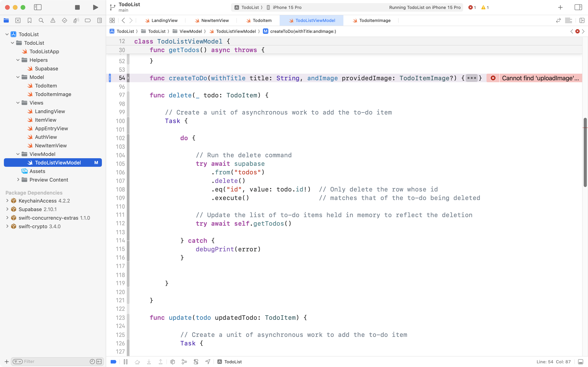Click the Simulate Location icon
Image resolution: width=588 pixels, height=367 pixels.
(x=208, y=362)
